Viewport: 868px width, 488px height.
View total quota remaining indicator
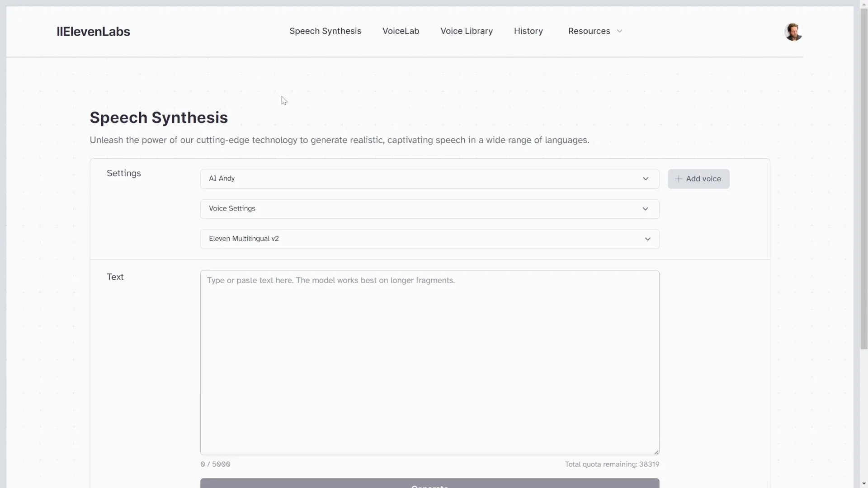point(612,464)
